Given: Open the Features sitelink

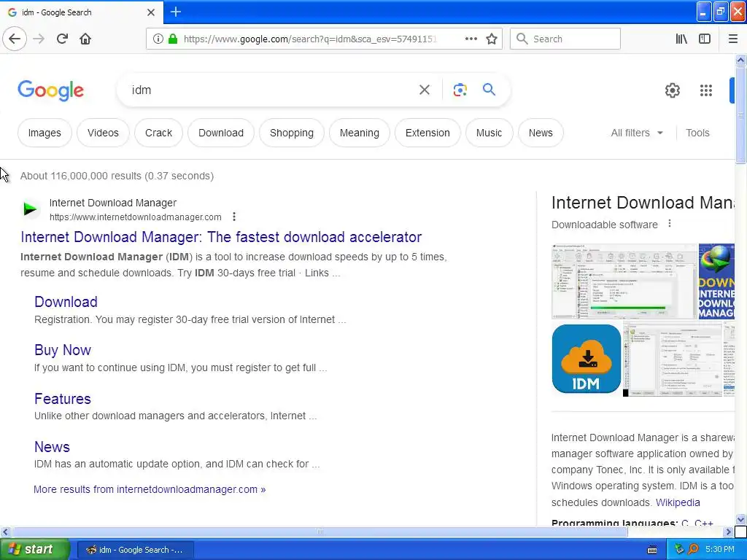Looking at the screenshot, I should click(63, 399).
